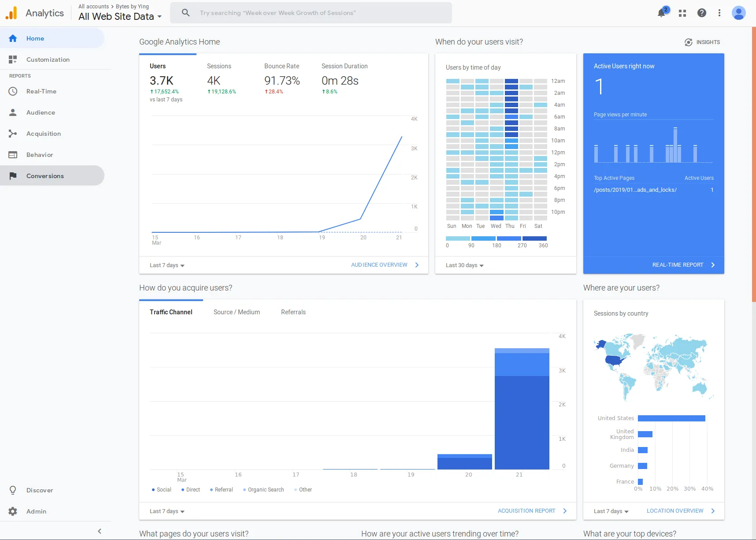Click the LOCATION OVERVIEW link
Screen dimensions: 756x540
675,511
